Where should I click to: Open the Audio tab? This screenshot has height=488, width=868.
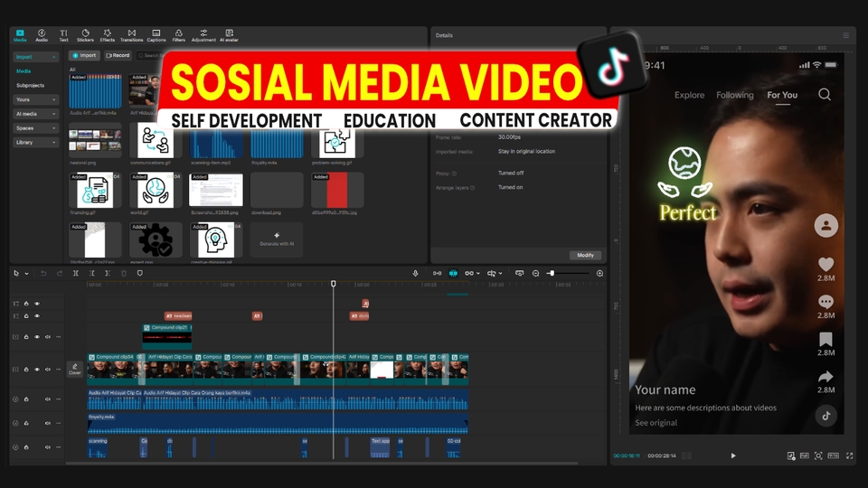click(x=42, y=35)
